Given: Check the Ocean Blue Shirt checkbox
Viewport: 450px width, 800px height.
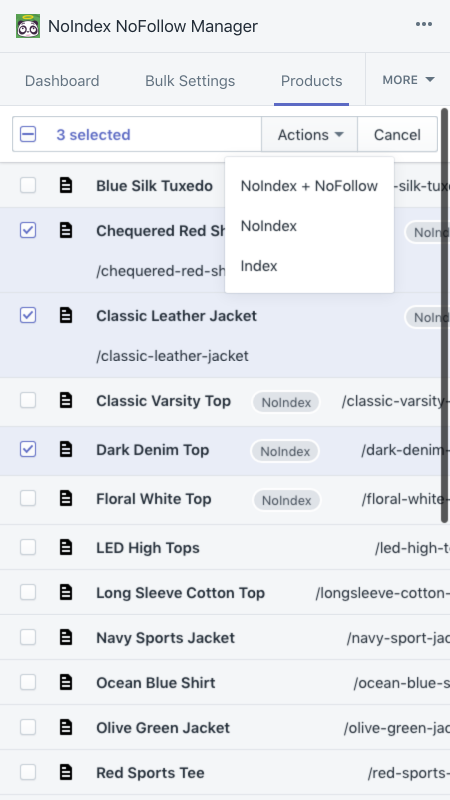Looking at the screenshot, I should (28, 682).
